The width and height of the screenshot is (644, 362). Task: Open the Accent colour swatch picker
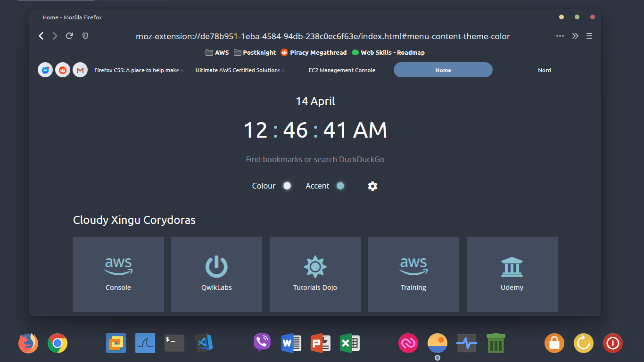pyautogui.click(x=340, y=186)
